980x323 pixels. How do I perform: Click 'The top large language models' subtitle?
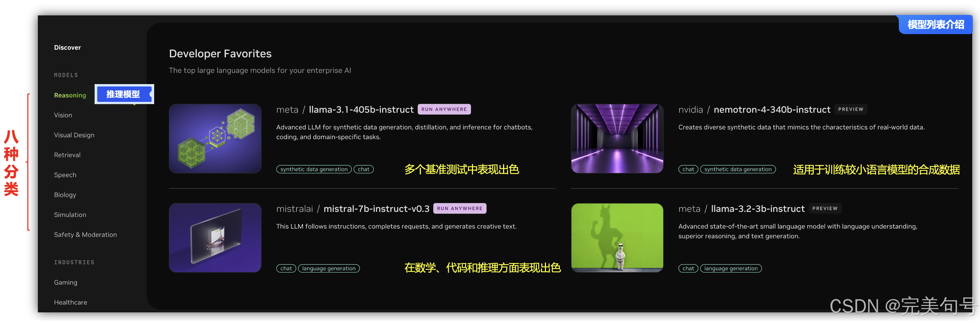coord(260,71)
